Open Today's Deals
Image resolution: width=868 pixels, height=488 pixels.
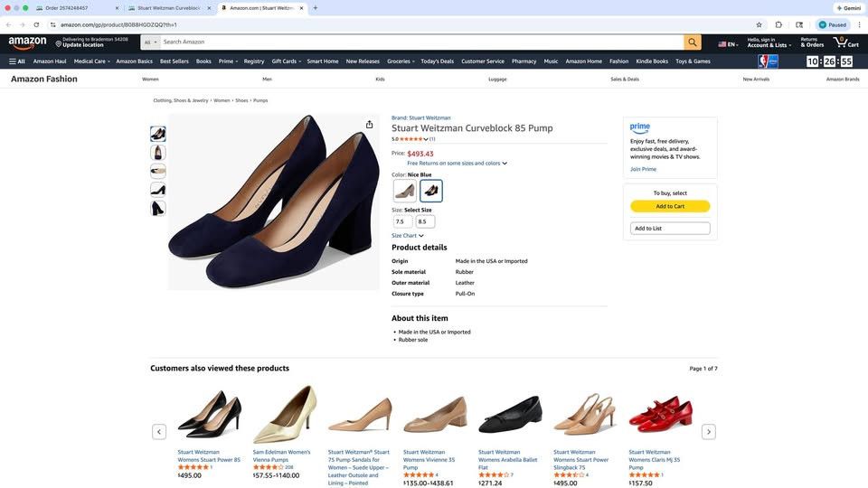438,61
